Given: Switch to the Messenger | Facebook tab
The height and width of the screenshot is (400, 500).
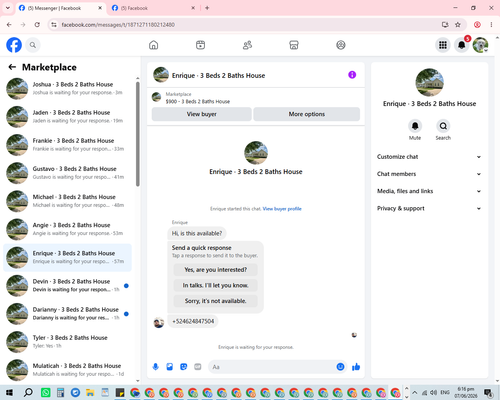Looking at the screenshot, I should (x=60, y=8).
